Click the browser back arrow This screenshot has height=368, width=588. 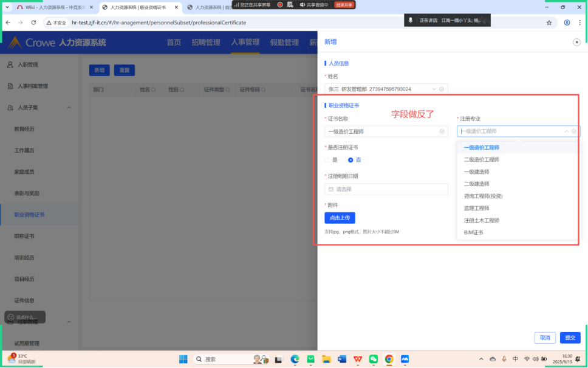[9, 23]
